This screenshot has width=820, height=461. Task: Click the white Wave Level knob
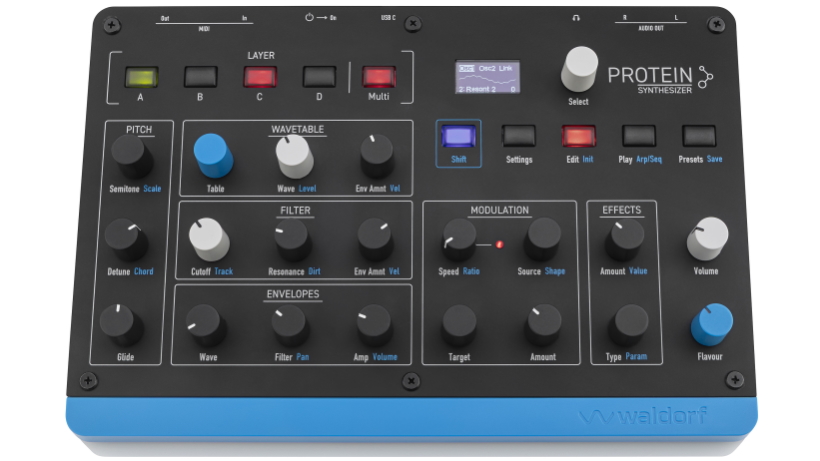[294, 156]
